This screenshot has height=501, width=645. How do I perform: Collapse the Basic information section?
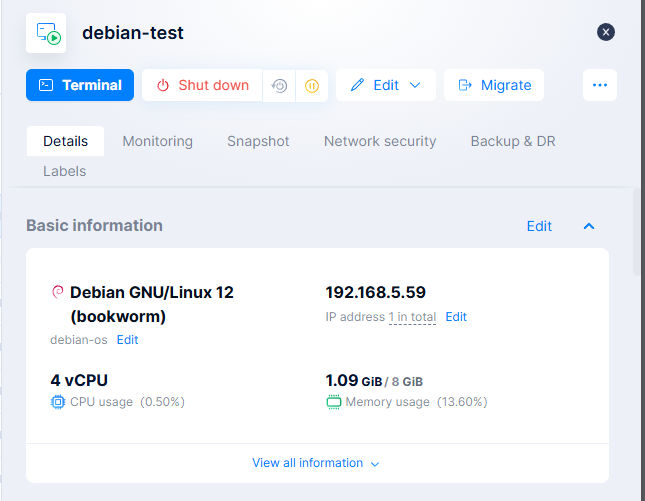(x=589, y=226)
